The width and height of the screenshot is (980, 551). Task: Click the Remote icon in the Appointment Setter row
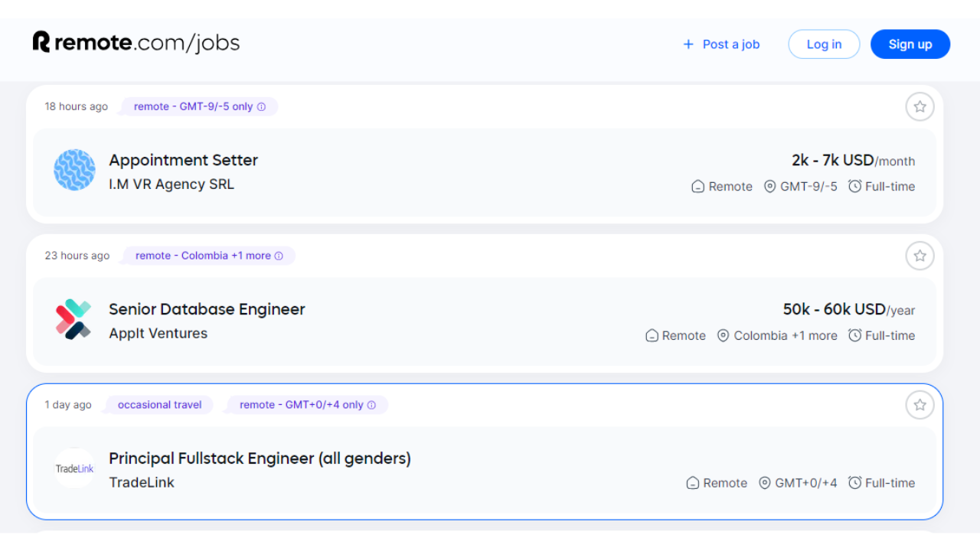697,187
